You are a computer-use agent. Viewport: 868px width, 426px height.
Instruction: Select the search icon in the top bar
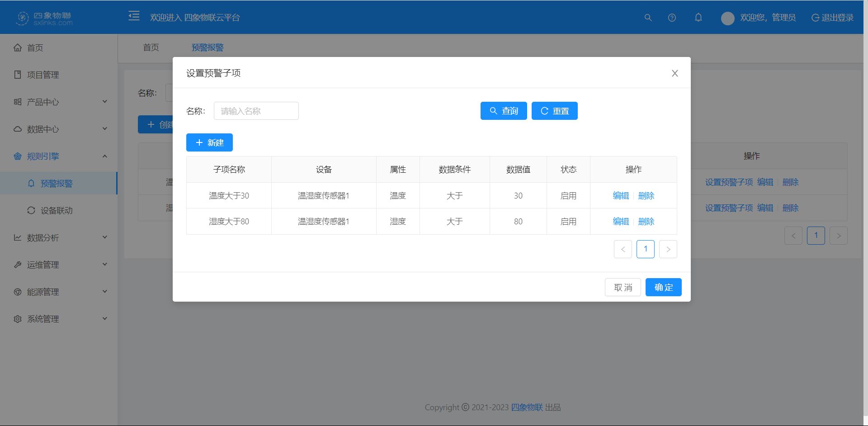(648, 18)
